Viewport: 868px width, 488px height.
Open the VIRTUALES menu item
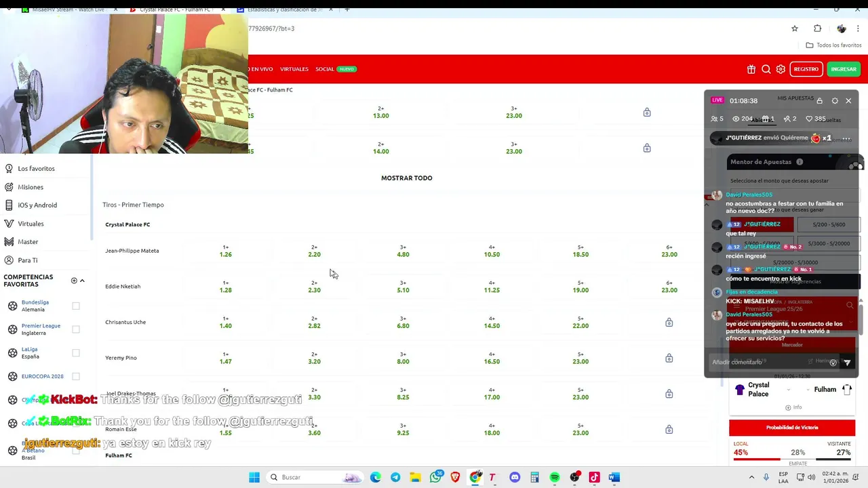[x=294, y=69]
